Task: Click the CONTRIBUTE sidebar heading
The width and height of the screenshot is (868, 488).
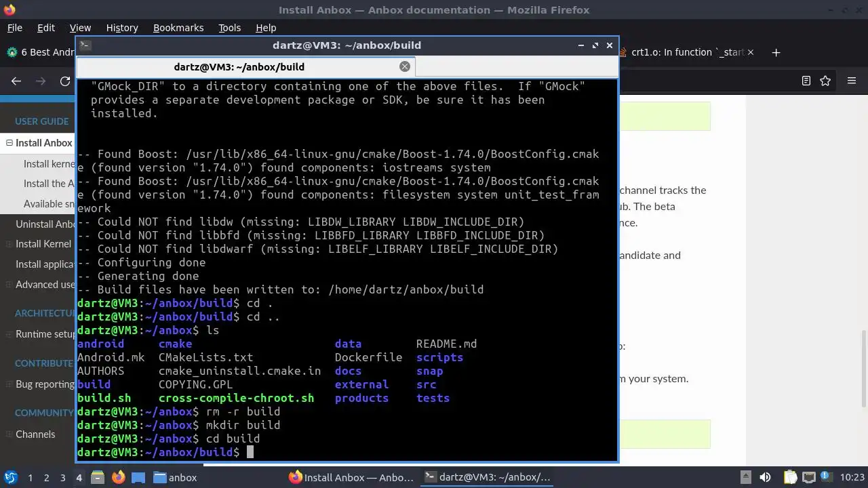Action: pyautogui.click(x=45, y=363)
